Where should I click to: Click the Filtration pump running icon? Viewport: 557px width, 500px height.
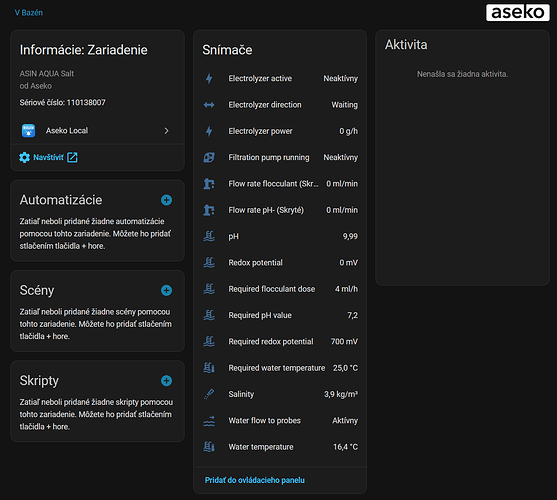click(x=209, y=157)
